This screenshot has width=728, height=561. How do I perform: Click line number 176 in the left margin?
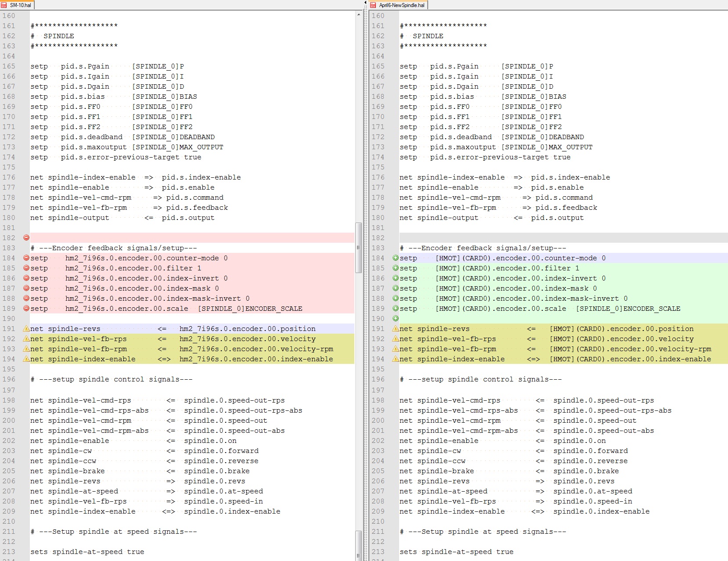[9, 177]
